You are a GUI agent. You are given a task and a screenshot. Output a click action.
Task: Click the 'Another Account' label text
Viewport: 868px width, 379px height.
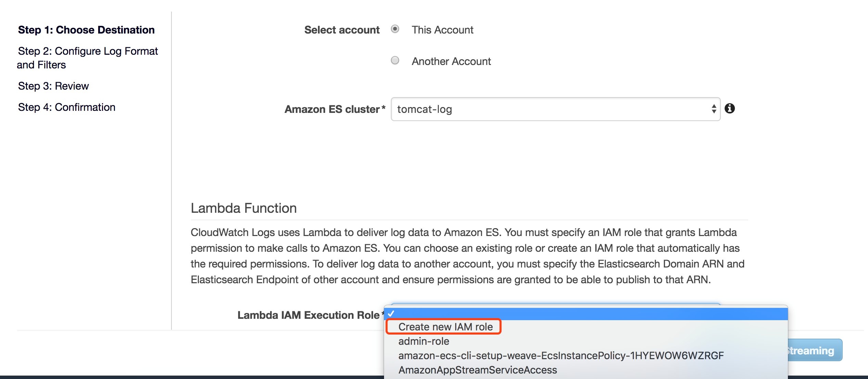click(x=451, y=61)
